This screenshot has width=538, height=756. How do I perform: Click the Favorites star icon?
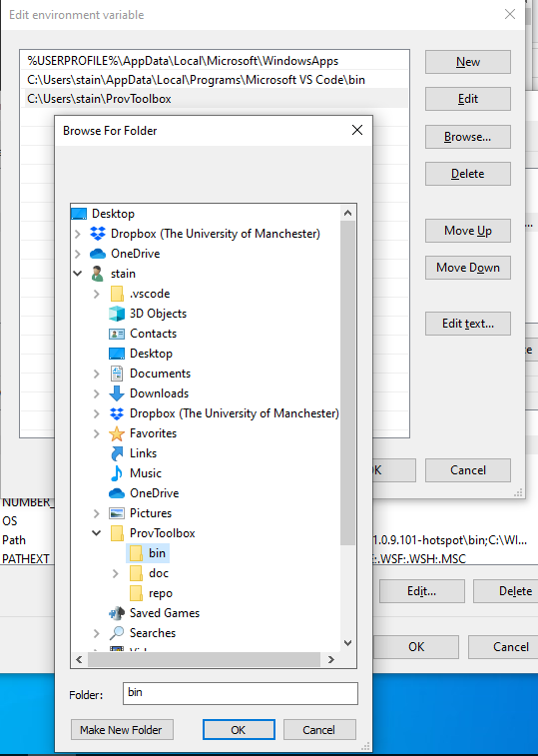pyautogui.click(x=117, y=433)
